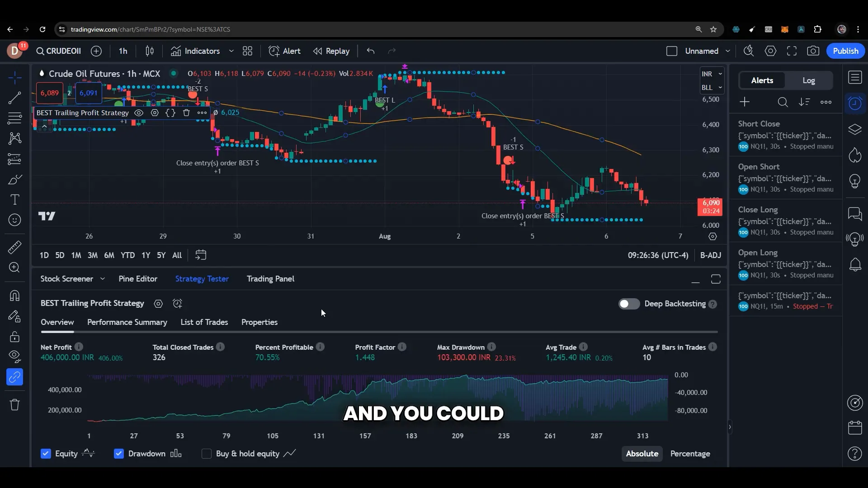Toggle lock all drawing tools
This screenshot has width=868, height=488.
14,337
